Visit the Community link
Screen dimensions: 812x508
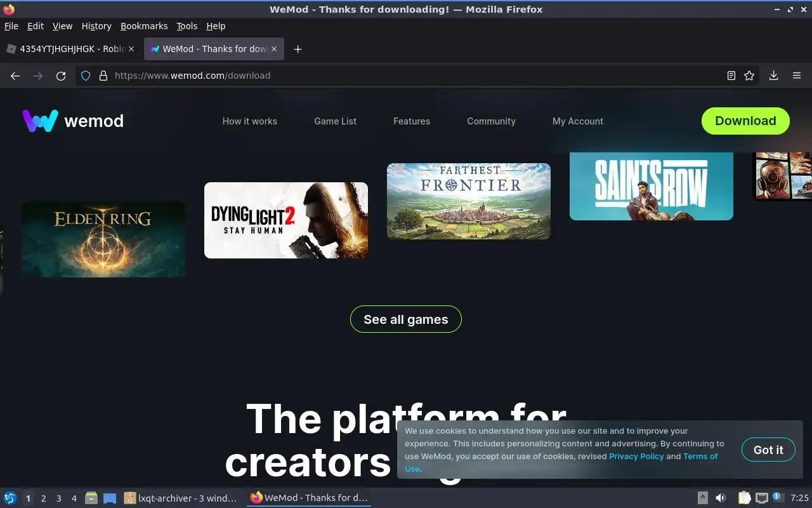tap(492, 121)
